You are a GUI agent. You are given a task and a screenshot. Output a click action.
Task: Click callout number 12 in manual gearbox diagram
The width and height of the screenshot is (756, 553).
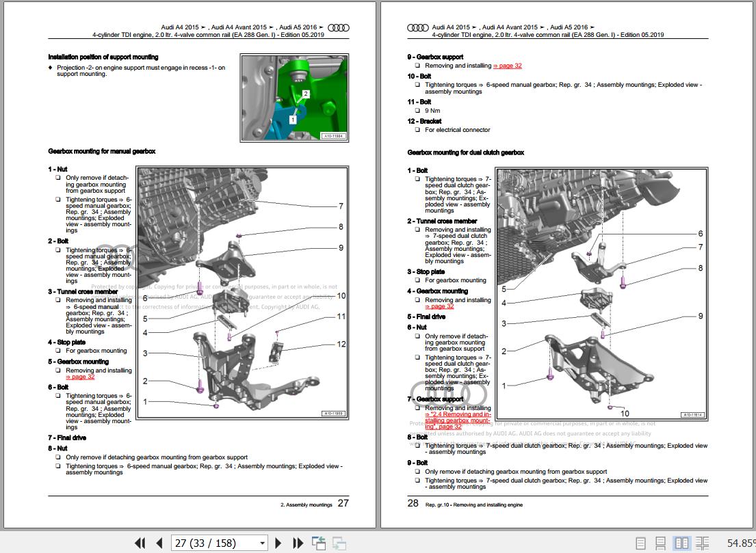(x=341, y=345)
